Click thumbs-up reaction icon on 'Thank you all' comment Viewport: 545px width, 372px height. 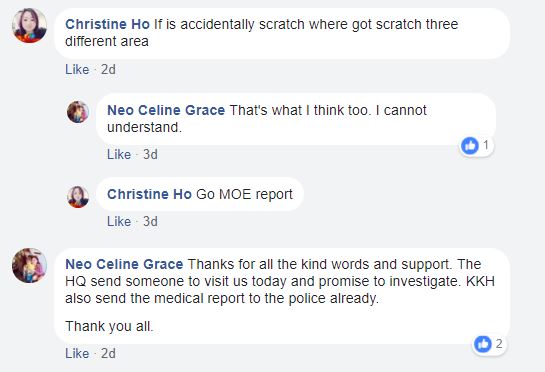[x=483, y=344]
